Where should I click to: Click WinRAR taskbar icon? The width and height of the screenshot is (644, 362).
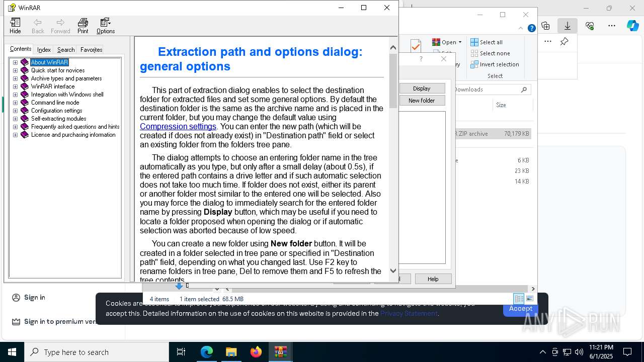tap(281, 352)
